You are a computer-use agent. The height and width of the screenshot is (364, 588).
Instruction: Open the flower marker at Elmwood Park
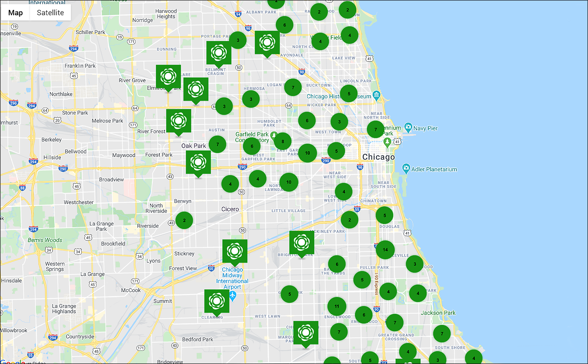tap(168, 77)
